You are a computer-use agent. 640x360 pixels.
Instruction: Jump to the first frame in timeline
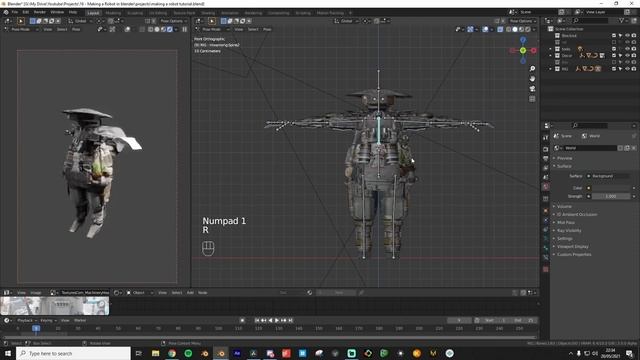pyautogui.click(x=257, y=320)
